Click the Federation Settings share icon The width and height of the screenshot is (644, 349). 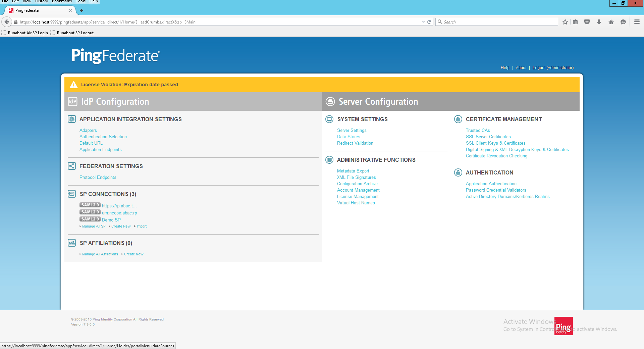pyautogui.click(x=72, y=166)
